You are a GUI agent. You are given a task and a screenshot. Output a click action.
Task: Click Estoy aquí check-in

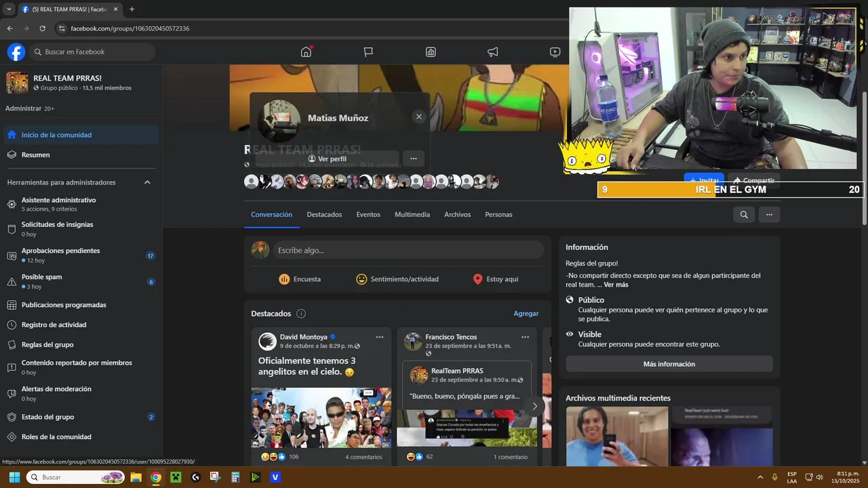pyautogui.click(x=496, y=279)
